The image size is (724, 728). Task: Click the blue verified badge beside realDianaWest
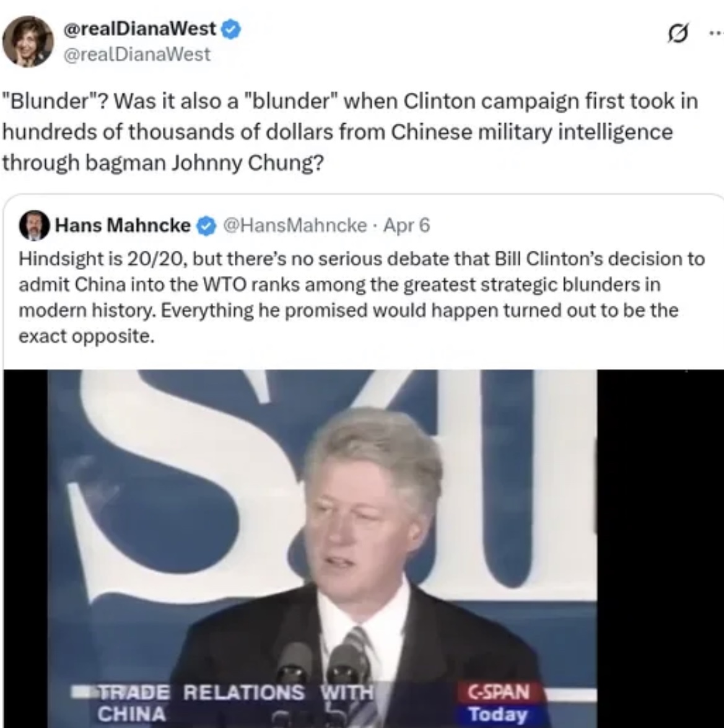click(232, 30)
